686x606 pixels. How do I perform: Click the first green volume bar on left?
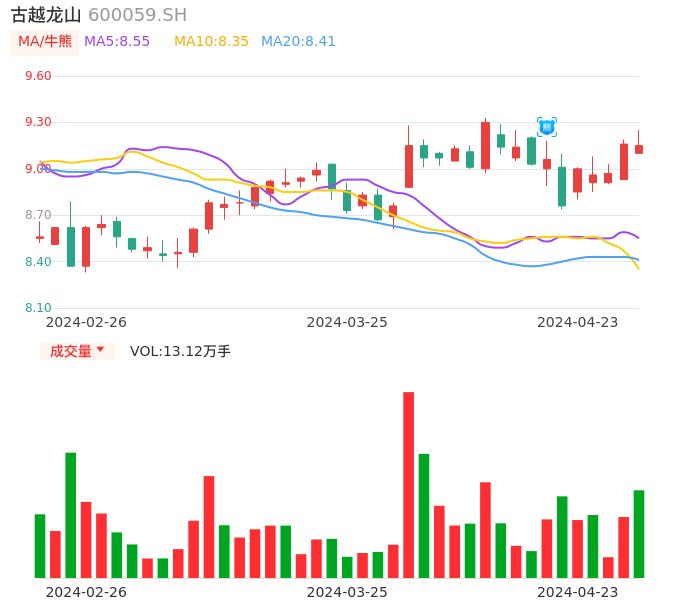(x=40, y=546)
